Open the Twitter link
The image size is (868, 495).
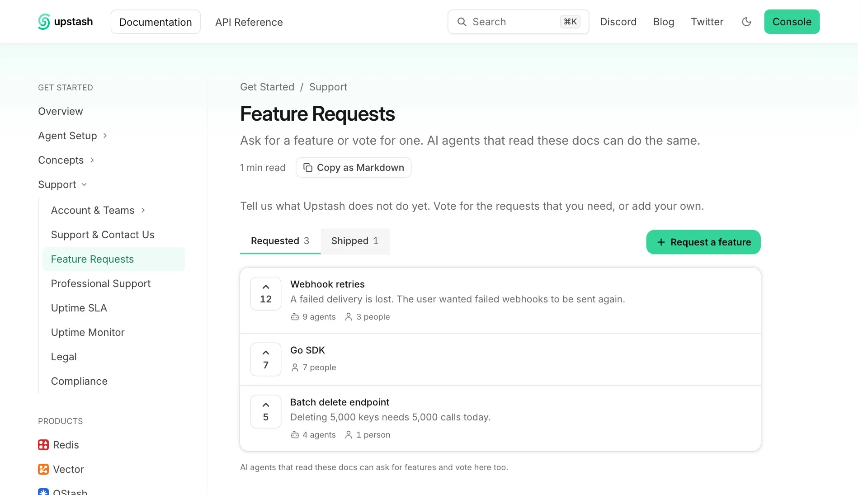[707, 22]
